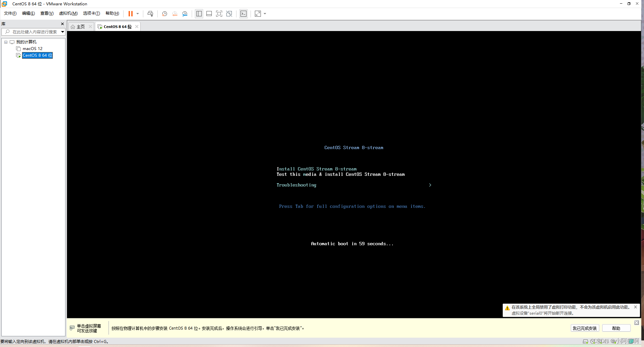Click the home icon on 主页 tab
644x347 pixels.
point(73,27)
